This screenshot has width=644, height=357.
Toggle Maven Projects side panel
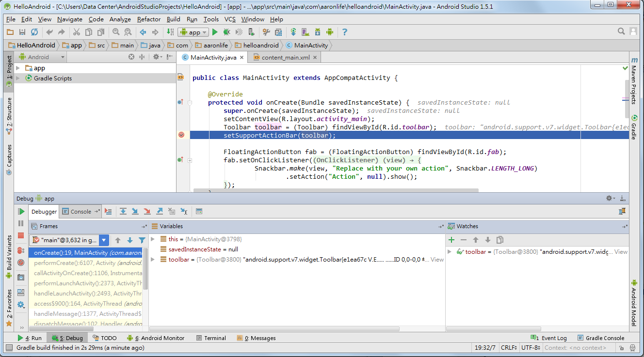pos(634,80)
